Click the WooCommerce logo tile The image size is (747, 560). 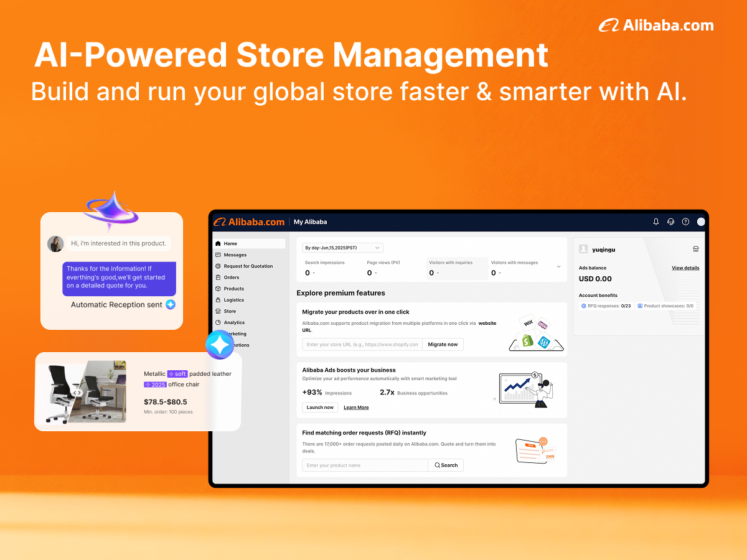click(543, 324)
